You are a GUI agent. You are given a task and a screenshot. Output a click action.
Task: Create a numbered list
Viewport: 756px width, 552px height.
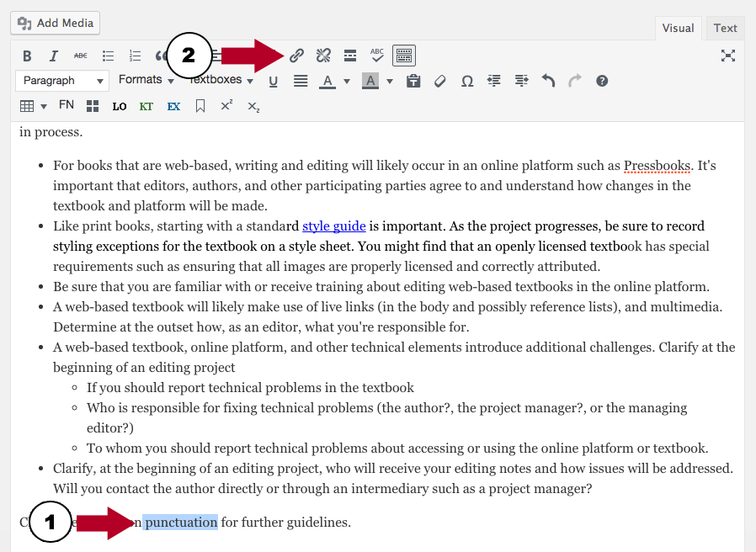[135, 56]
